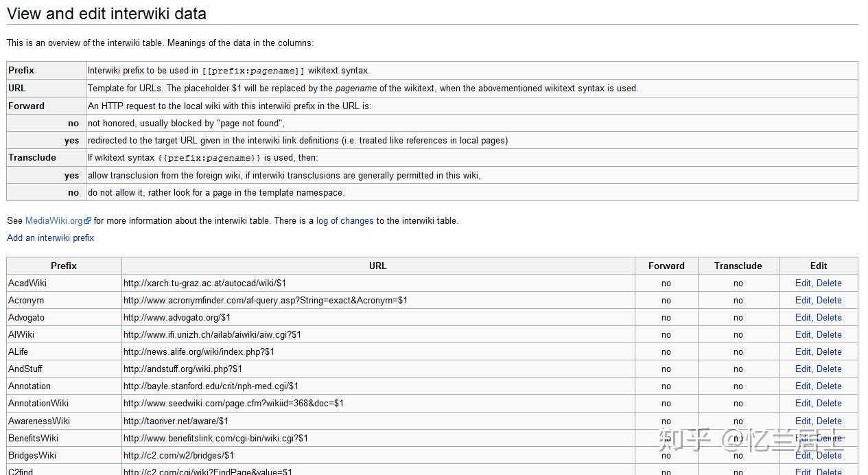Image resolution: width=868 pixels, height=475 pixels.
Task: Click the external link icon beside MediaWiki.org
Action: tap(88, 221)
